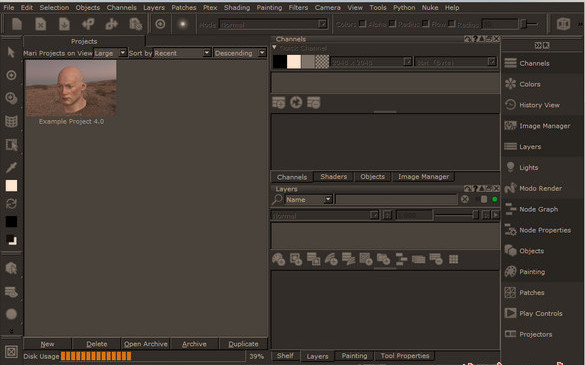Viewport: 585px width, 365px height.
Task: Click the Add Procedural Layer brush icon
Action: coord(331,259)
